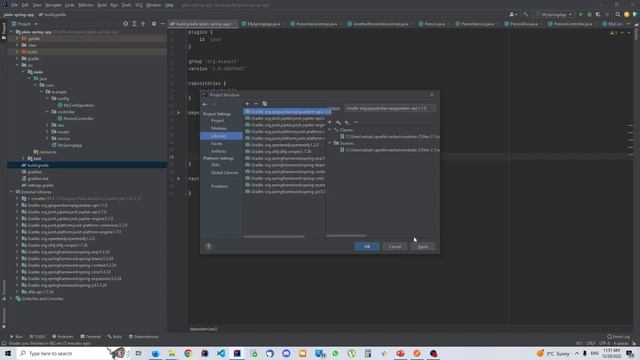
Task: Select SDKs under Platform Settings
Action: point(216,165)
